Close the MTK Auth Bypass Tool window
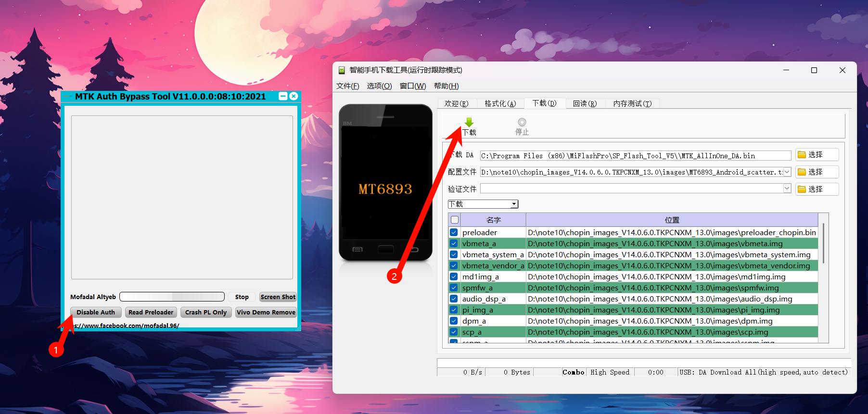Viewport: 868px width, 414px height. [x=294, y=96]
